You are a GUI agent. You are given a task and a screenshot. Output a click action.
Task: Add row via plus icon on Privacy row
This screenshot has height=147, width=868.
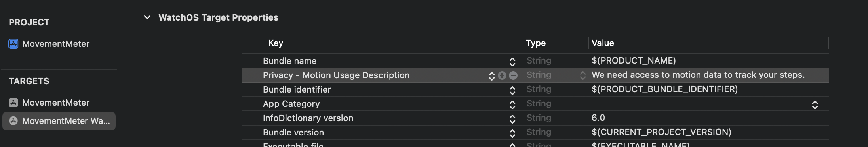[502, 75]
